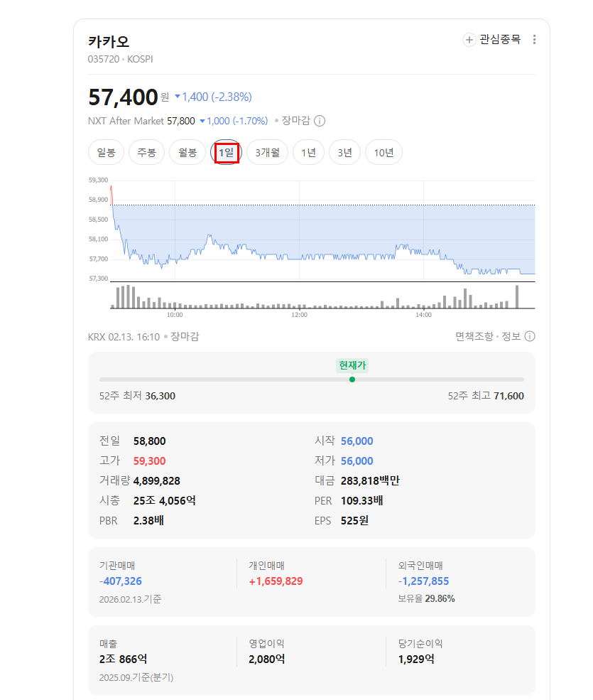
Task: Click the 고가 value 59,300
Action: (149, 461)
